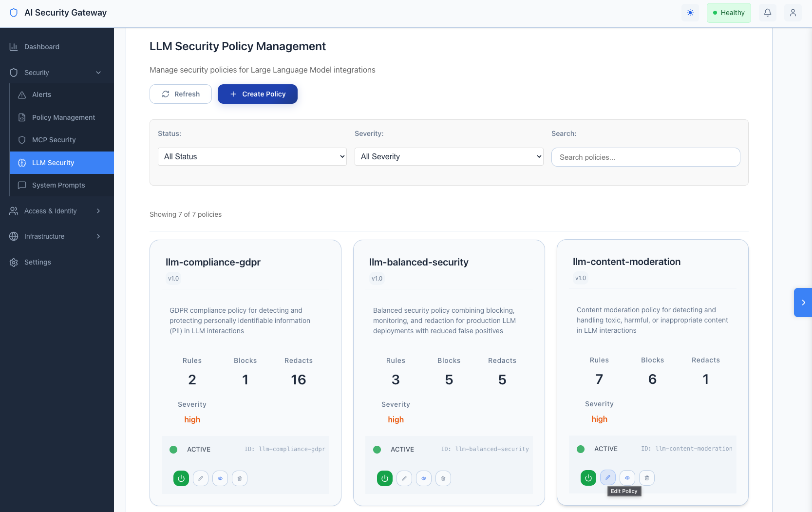Open System Prompts in the sidebar

(x=58, y=185)
